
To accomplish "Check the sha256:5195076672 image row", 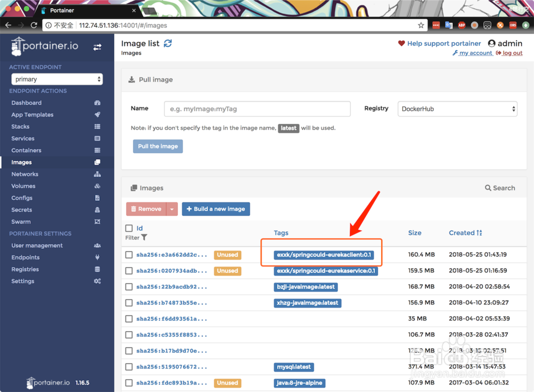I will 129,367.
